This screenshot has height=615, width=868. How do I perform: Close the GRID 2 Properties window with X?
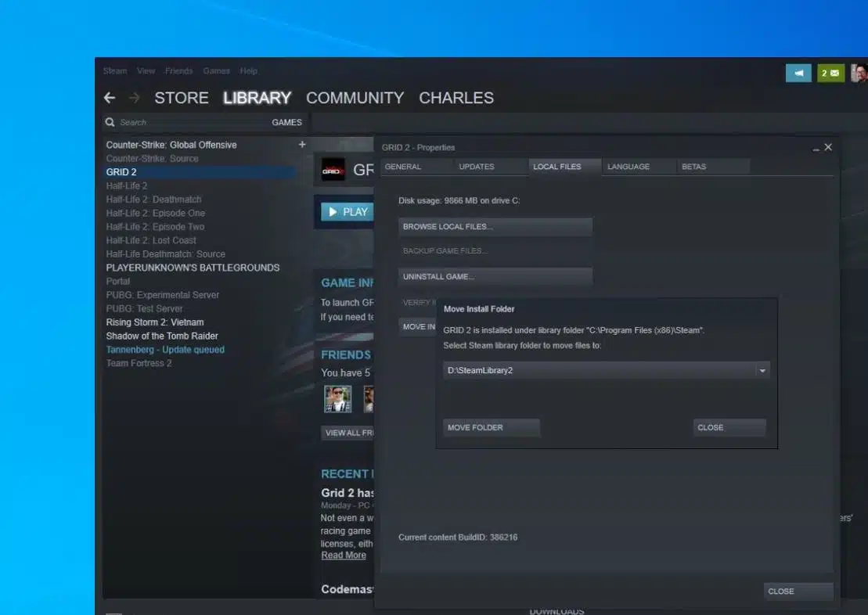(x=828, y=147)
